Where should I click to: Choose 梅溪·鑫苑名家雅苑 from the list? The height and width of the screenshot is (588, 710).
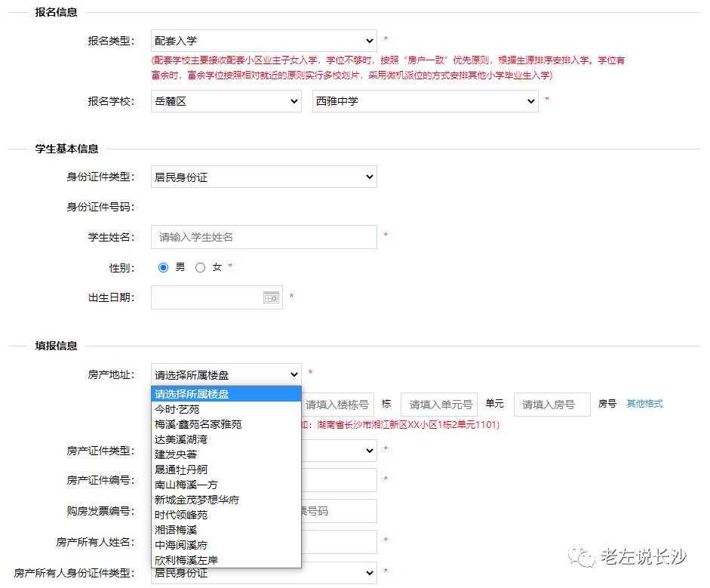(198, 424)
